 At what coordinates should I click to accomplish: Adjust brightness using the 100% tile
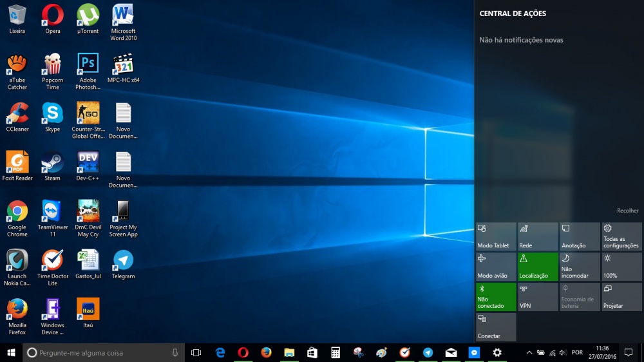[621, 267]
